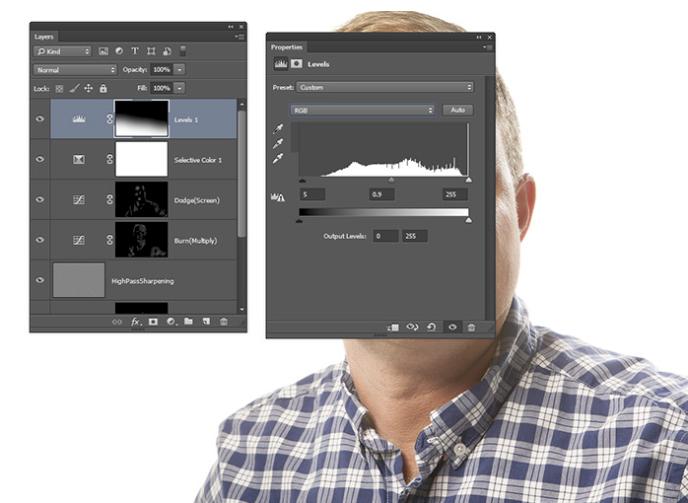The width and height of the screenshot is (688, 503).
Task: Filter layers by adjustment type icon
Action: click(x=119, y=51)
